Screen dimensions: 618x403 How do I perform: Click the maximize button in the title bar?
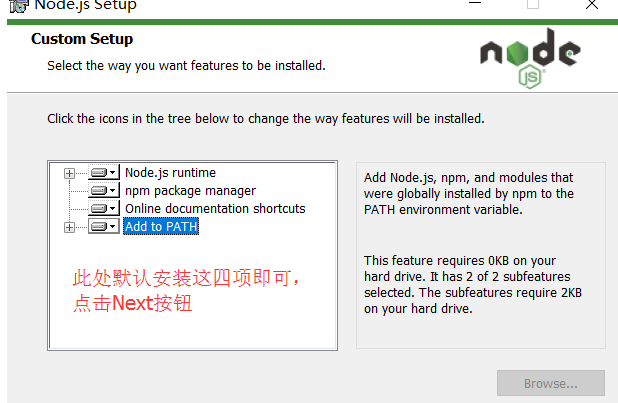pyautogui.click(x=533, y=5)
